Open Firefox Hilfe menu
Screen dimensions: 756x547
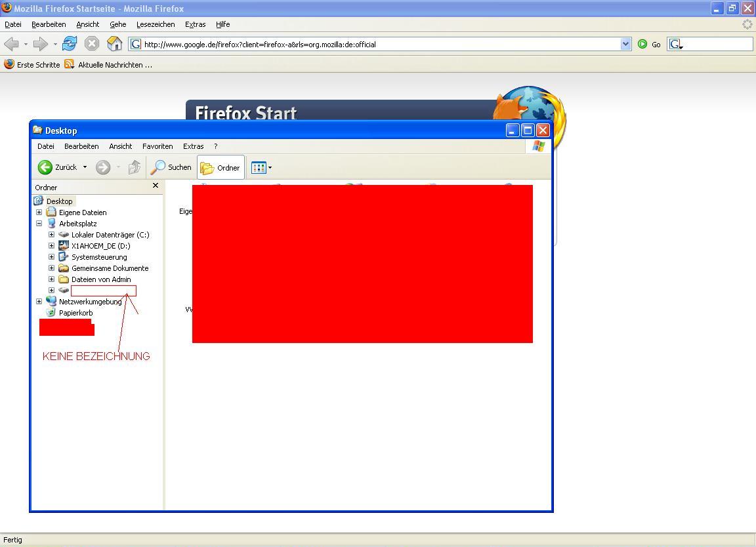222,24
